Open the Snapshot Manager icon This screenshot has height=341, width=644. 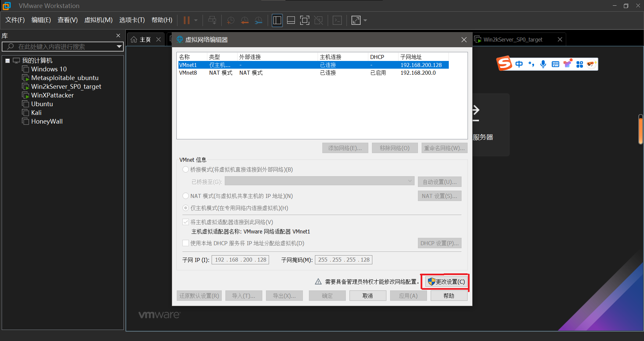(258, 20)
